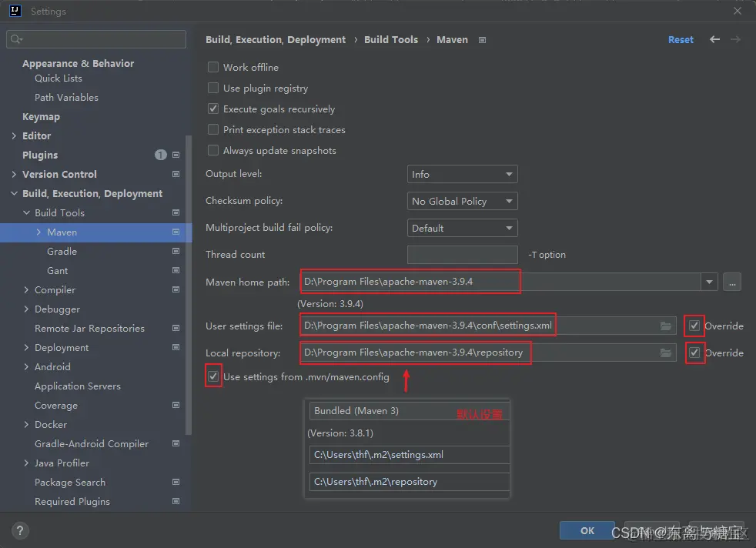Toggle Use settings from .mvn/maven.config
Image resolution: width=756 pixels, height=548 pixels.
(x=213, y=376)
